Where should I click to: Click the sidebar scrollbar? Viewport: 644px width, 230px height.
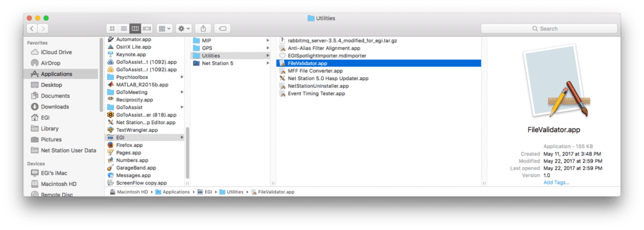tap(101, 74)
